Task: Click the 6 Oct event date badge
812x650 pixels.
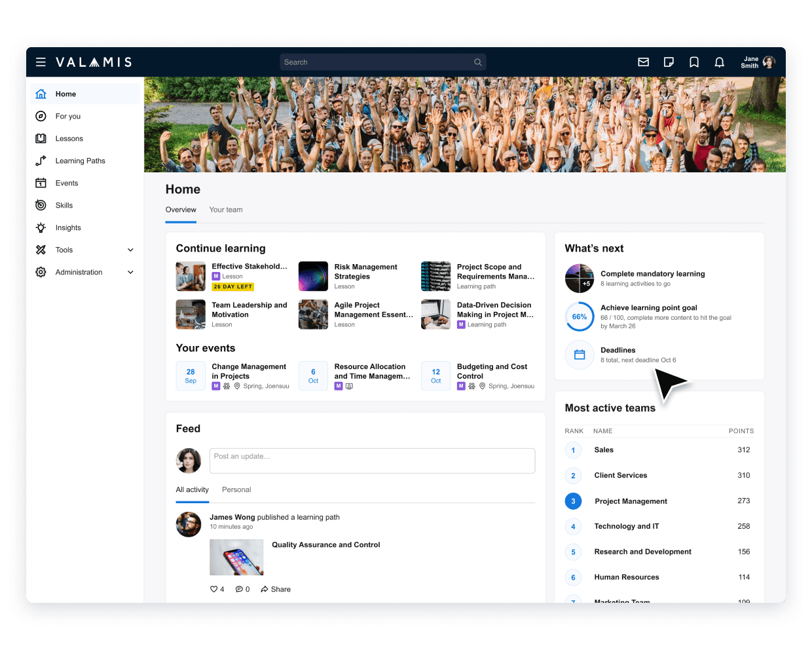Action: tap(313, 376)
